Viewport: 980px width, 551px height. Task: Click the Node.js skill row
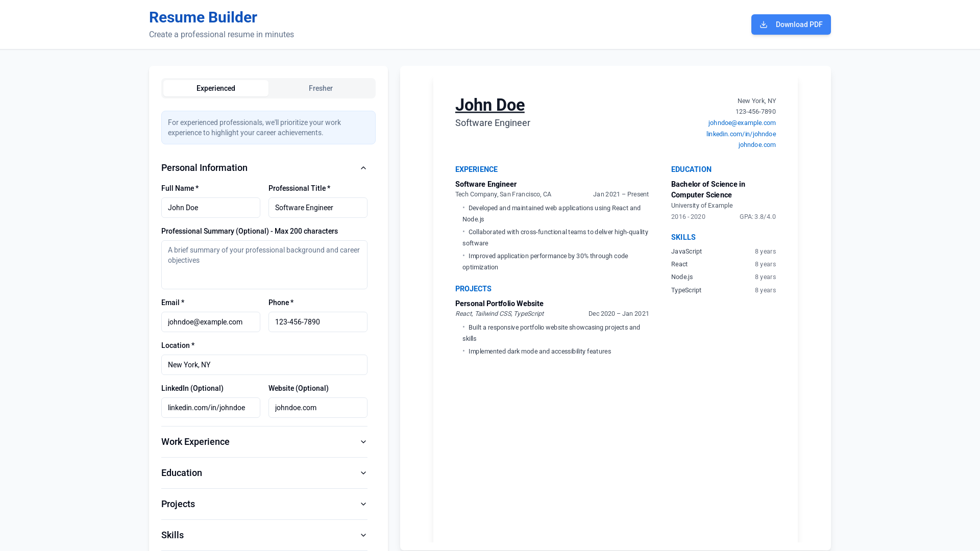[x=723, y=277]
